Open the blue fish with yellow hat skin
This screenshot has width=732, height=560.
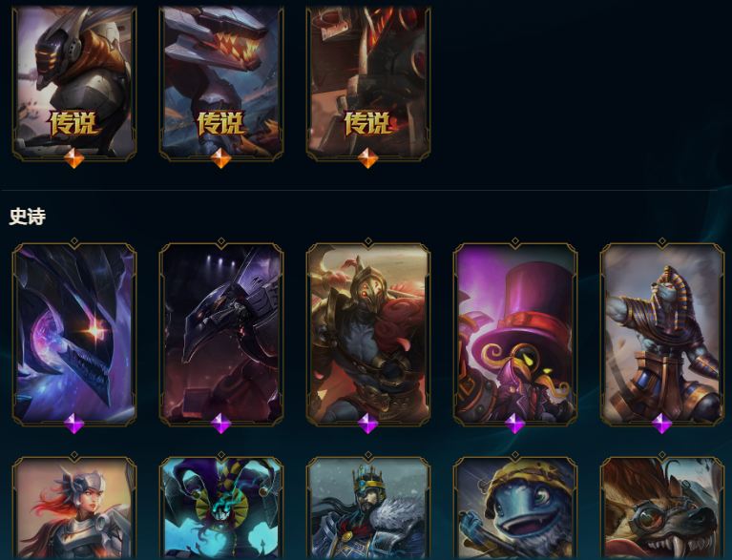515,508
